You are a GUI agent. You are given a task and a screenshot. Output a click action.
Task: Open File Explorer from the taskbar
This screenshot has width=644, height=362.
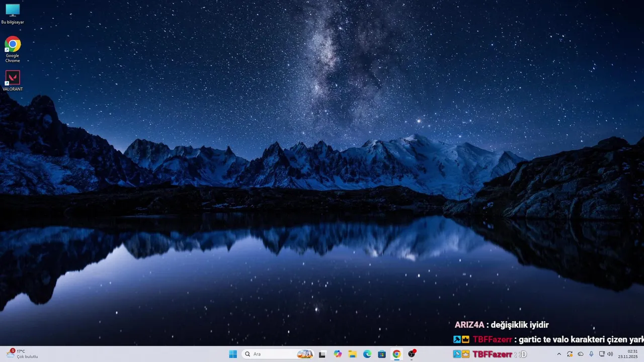point(352,354)
